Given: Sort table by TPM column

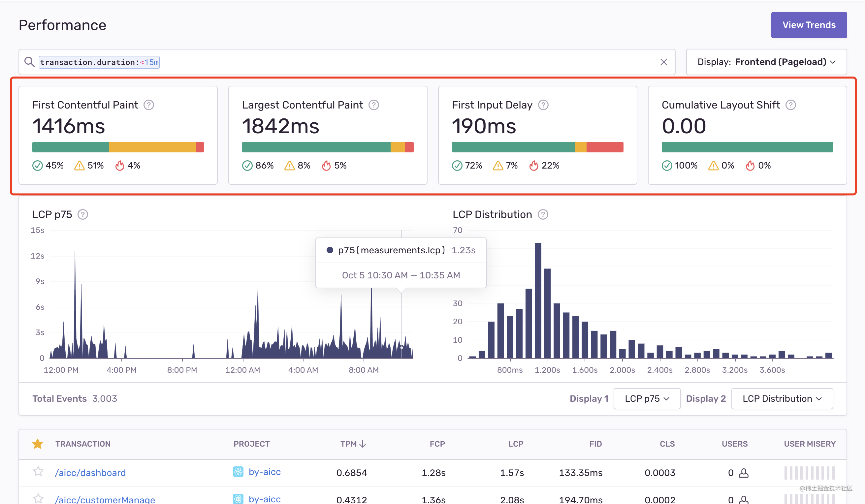Looking at the screenshot, I should [353, 444].
